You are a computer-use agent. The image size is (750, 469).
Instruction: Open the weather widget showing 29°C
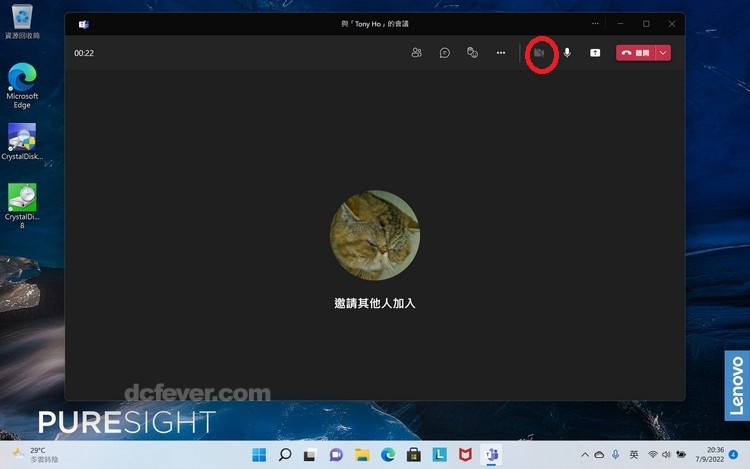pos(34,455)
